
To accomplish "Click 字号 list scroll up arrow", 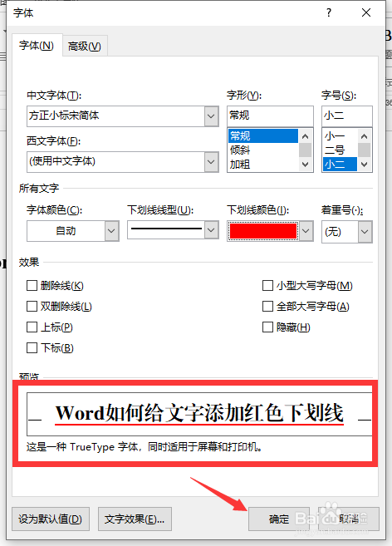I will tap(364, 136).
